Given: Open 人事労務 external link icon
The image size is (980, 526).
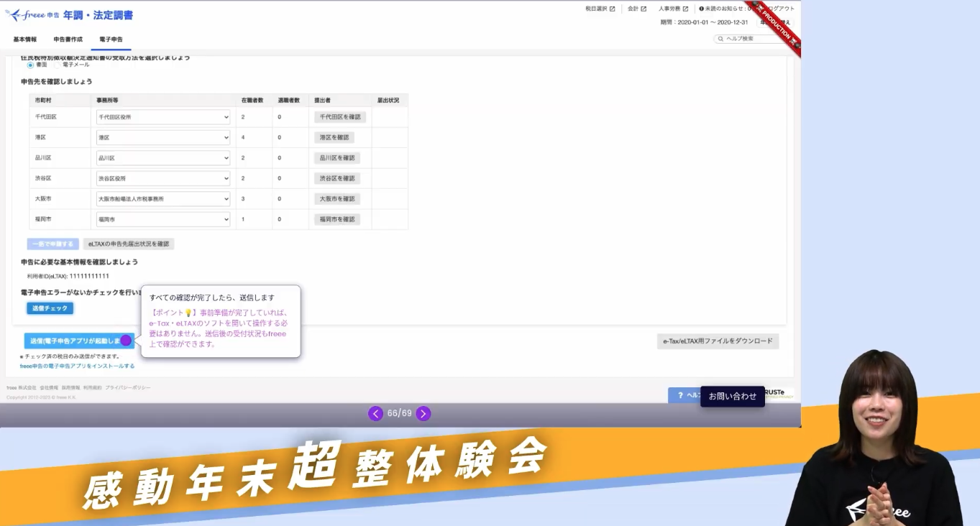Looking at the screenshot, I should coord(685,9).
